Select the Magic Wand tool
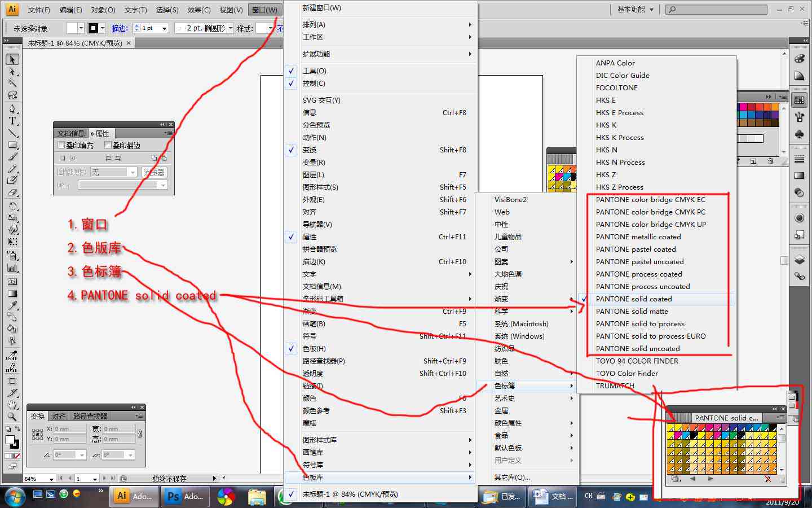812x508 pixels. point(12,83)
